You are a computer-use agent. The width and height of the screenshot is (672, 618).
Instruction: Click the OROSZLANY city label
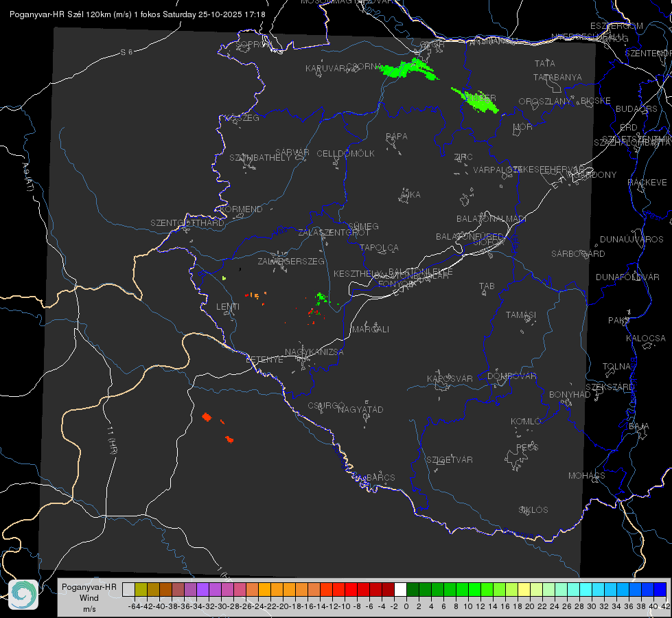point(545,101)
